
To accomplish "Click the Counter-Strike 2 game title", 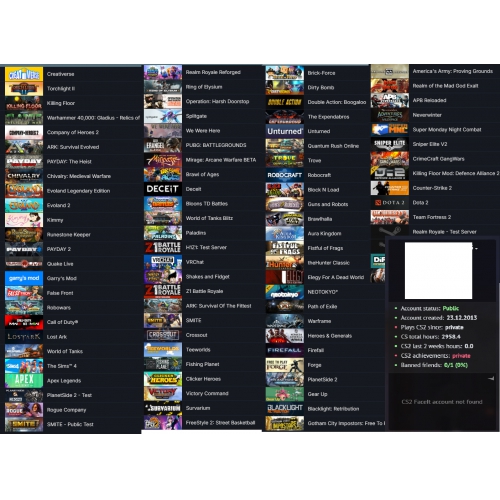I will tap(432, 188).
